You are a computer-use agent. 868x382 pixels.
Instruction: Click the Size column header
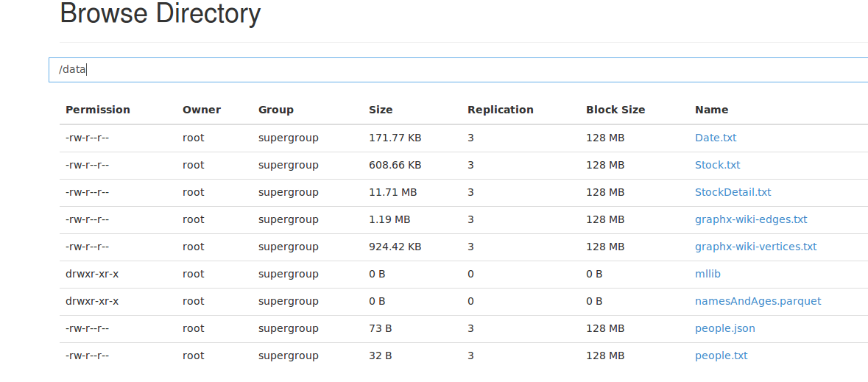click(381, 110)
